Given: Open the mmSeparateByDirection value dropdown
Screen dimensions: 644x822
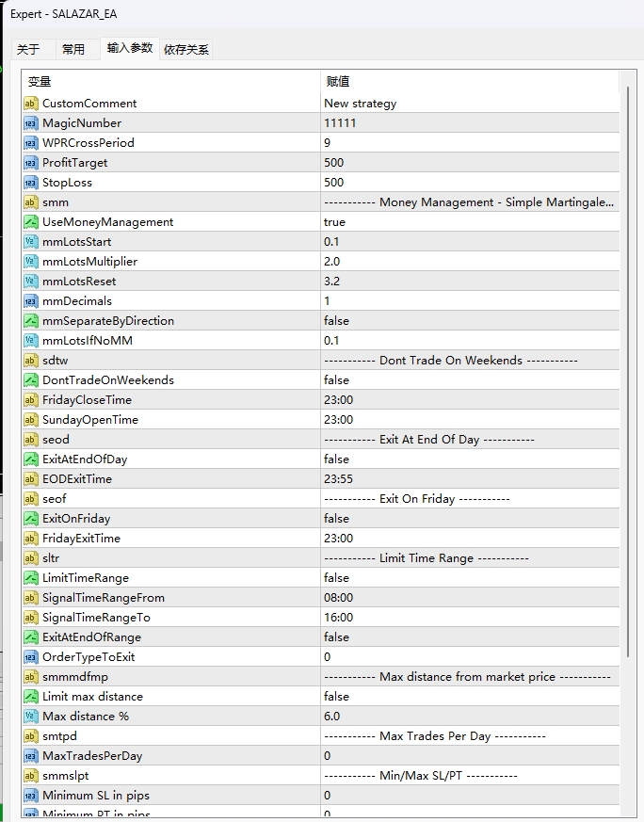Looking at the screenshot, I should pos(336,321).
